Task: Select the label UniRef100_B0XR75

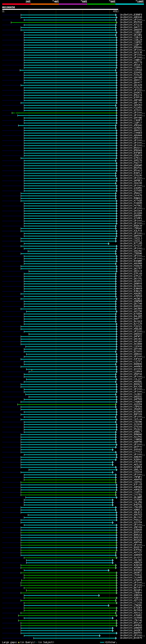Action: [x=131, y=638]
